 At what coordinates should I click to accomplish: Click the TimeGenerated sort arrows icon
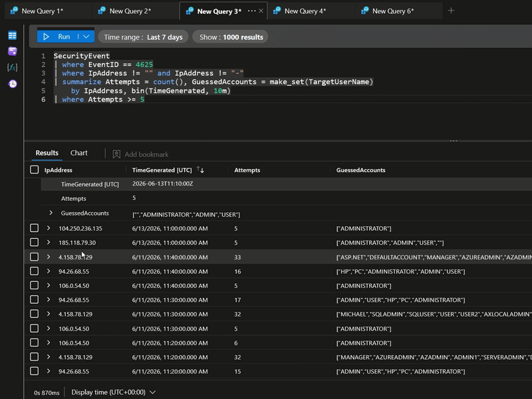pos(200,170)
